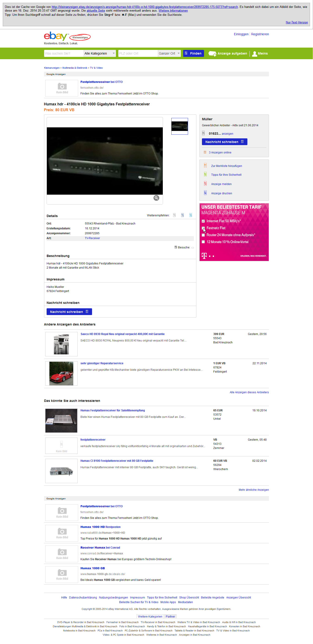Click Meins menu in header bar
313x644 pixels.
point(260,53)
